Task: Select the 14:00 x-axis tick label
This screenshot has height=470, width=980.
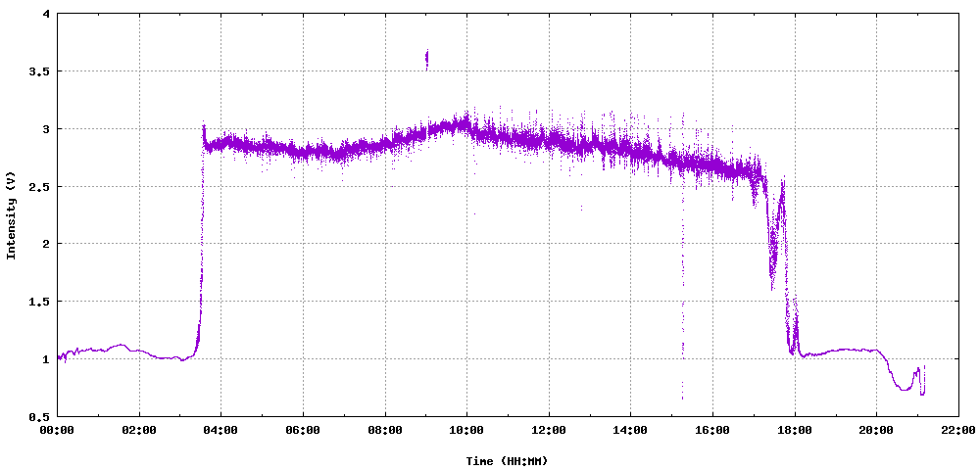Action: (630, 430)
